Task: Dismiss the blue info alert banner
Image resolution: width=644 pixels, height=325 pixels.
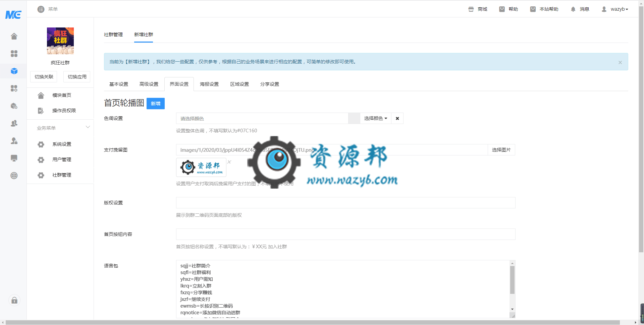Action: [620, 62]
